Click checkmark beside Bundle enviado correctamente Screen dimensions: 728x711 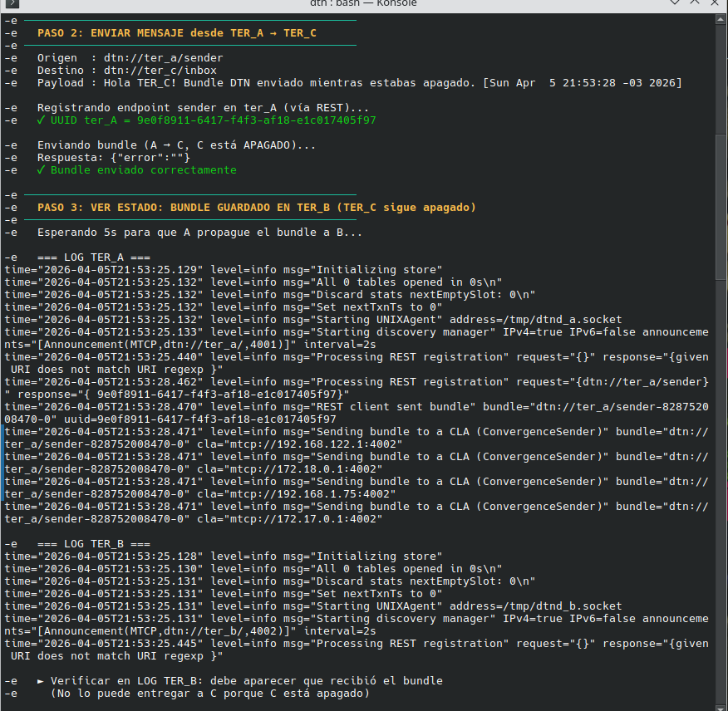coord(41,170)
